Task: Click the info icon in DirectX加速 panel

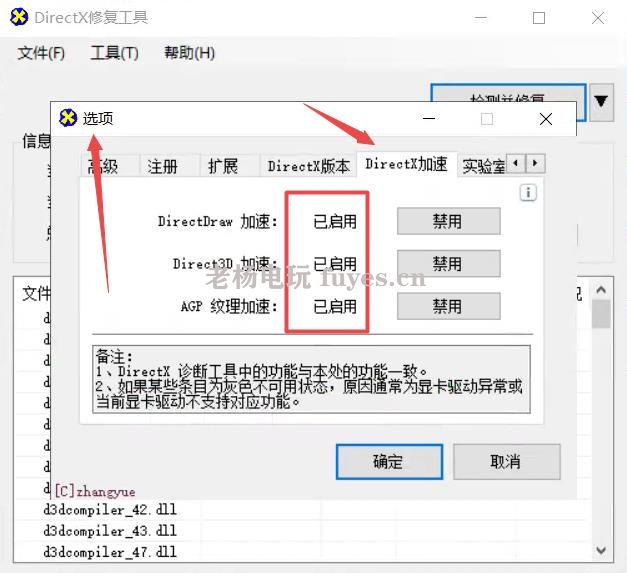Action: coord(528,193)
